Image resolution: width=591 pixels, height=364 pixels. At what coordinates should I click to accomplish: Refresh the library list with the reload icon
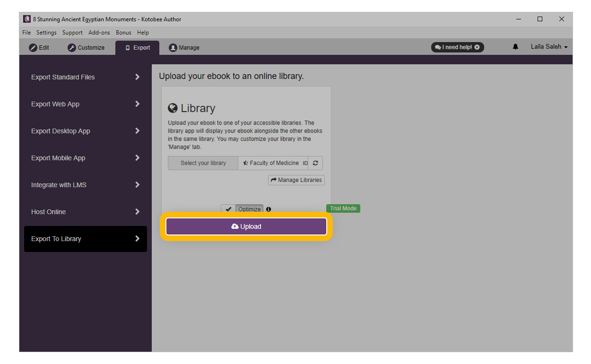coord(315,163)
